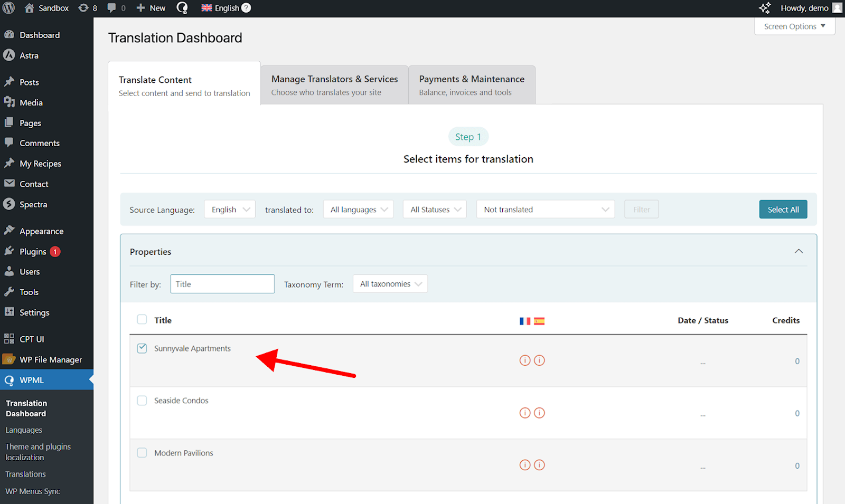This screenshot has height=504, width=845.
Task: Click French status icon for Sunnyvale Apartments
Action: point(524,360)
